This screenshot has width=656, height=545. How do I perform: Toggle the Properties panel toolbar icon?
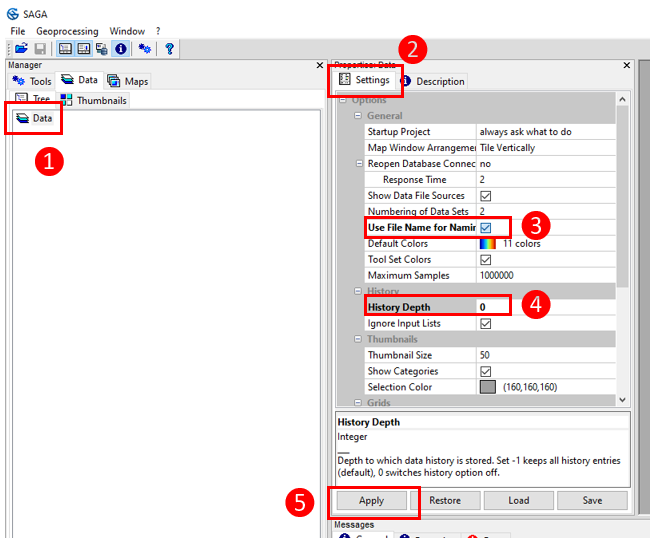pyautogui.click(x=84, y=48)
